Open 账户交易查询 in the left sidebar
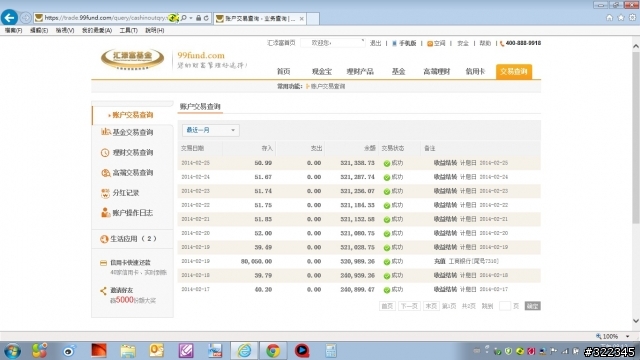640x360 pixels. pos(133,115)
